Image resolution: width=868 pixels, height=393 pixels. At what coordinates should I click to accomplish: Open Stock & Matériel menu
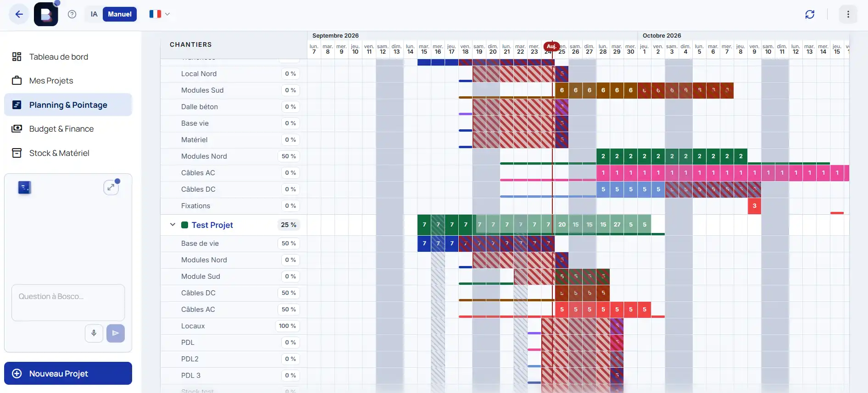pyautogui.click(x=68, y=153)
